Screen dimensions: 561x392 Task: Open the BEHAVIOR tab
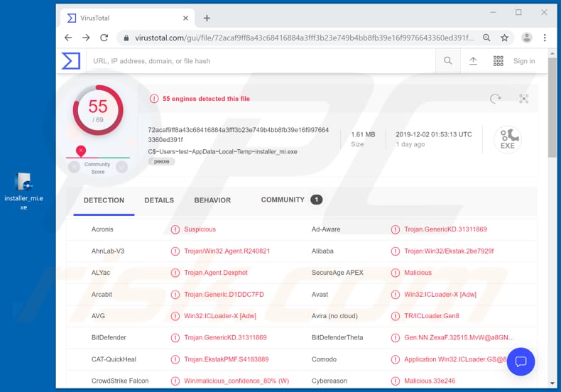(212, 200)
